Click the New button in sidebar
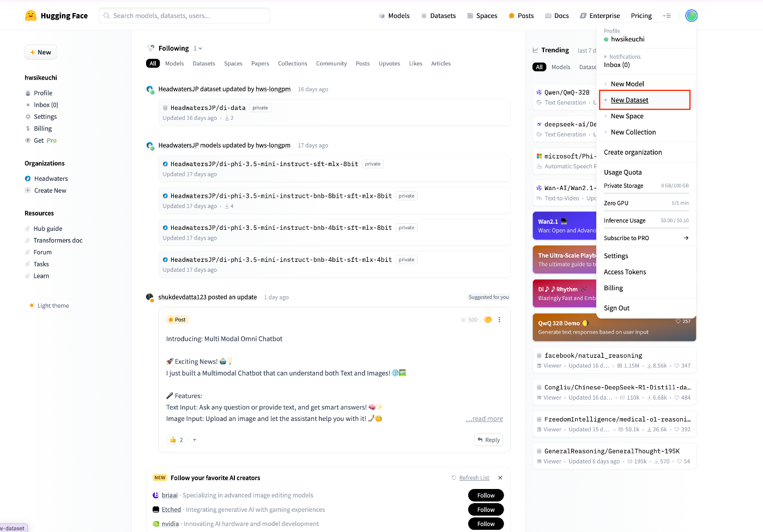763x532 pixels. pos(41,52)
